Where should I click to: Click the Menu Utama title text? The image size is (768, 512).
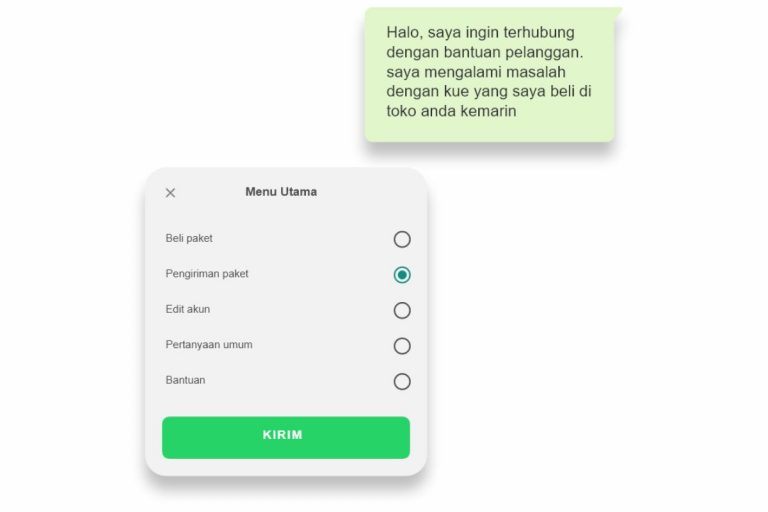tap(281, 192)
